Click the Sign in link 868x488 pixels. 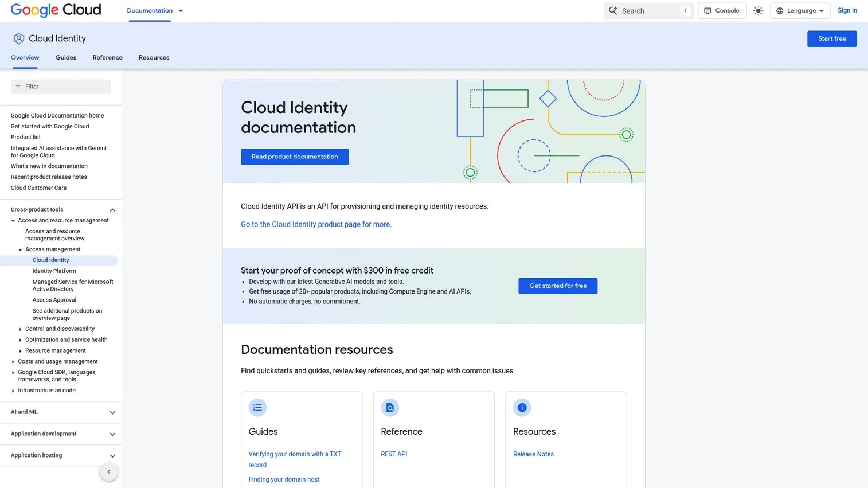[847, 10]
